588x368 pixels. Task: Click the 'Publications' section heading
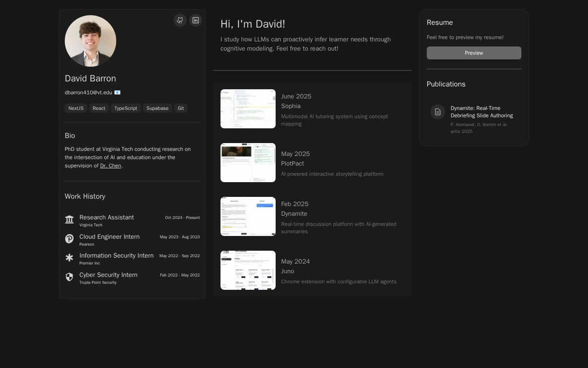(x=446, y=84)
